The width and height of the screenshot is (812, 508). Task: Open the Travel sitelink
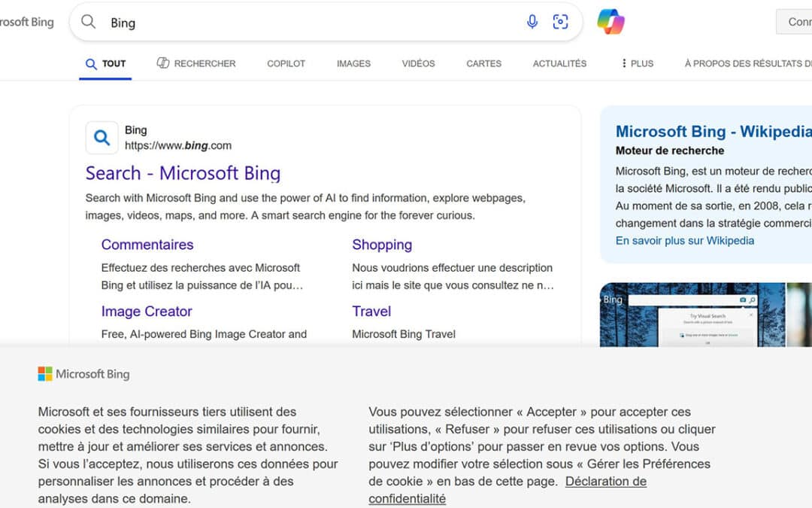pos(371,312)
